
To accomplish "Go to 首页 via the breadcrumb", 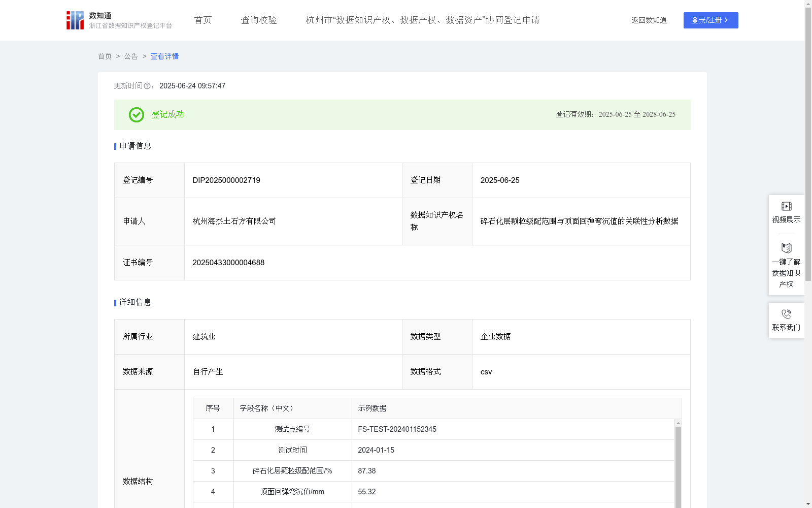I will pos(105,56).
